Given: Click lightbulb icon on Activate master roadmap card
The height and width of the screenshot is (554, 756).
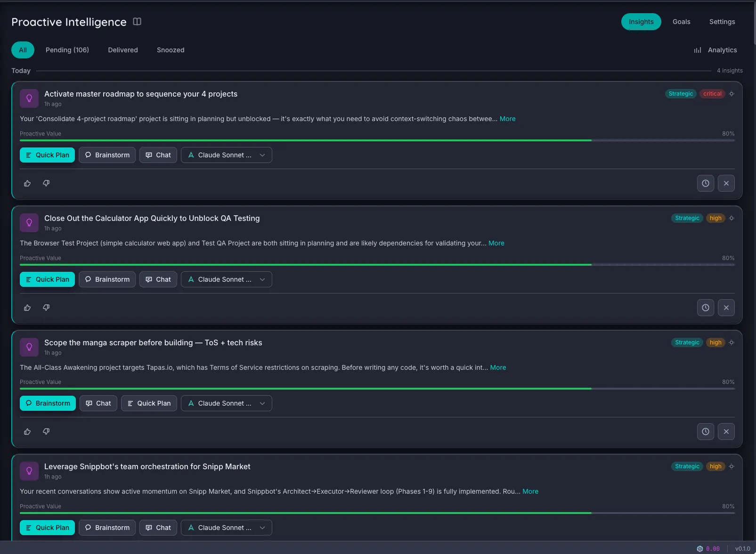Looking at the screenshot, I should click(x=29, y=98).
